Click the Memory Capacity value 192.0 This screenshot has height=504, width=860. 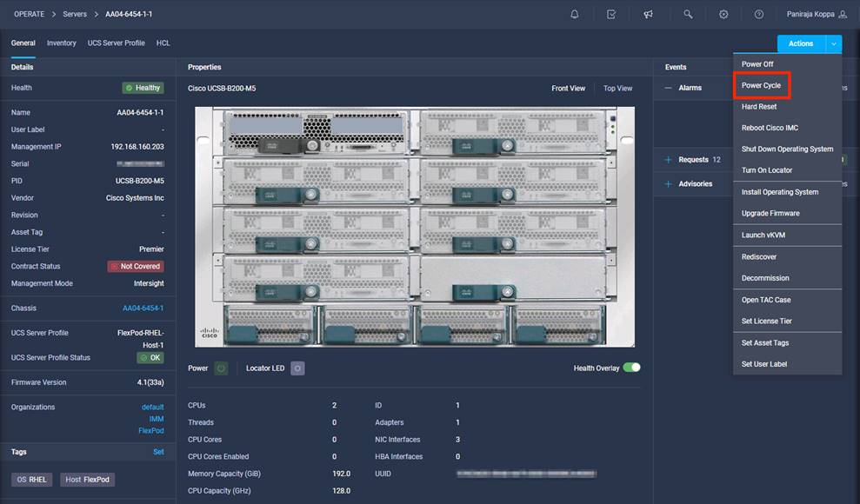(x=341, y=474)
